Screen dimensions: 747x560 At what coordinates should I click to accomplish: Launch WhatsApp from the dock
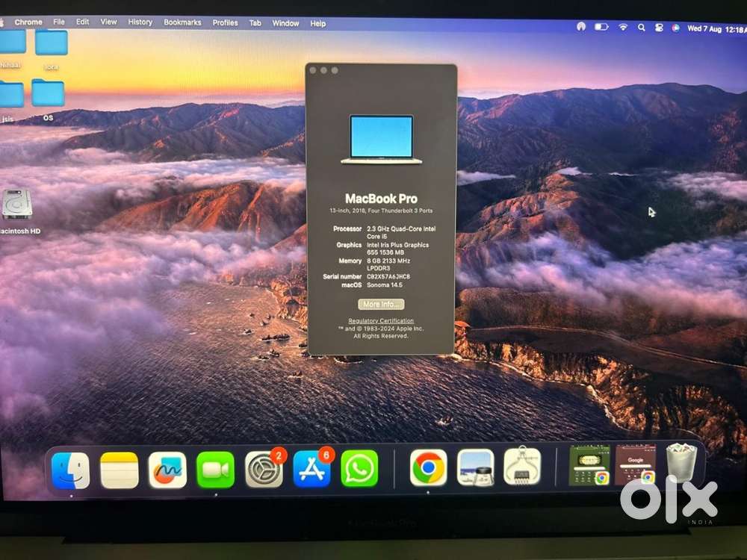tap(359, 469)
